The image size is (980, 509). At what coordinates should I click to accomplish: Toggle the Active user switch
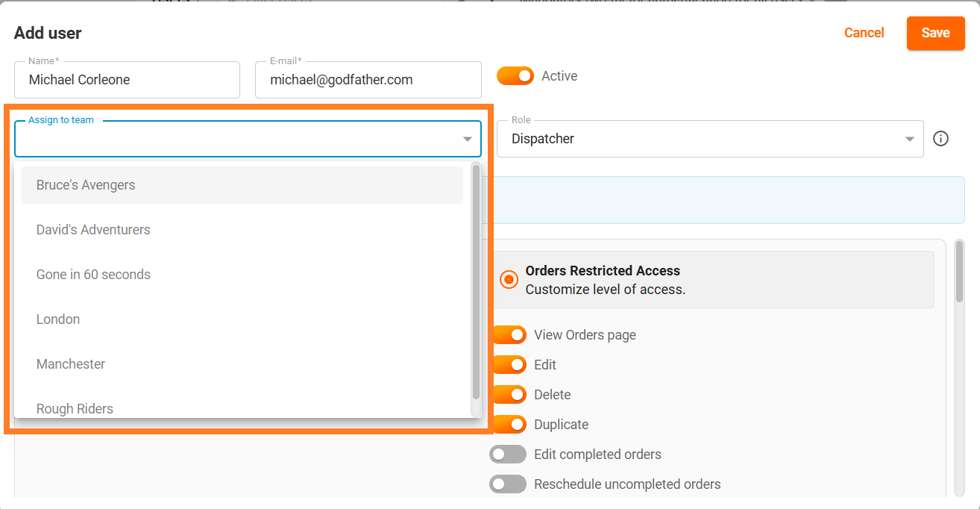click(x=515, y=76)
